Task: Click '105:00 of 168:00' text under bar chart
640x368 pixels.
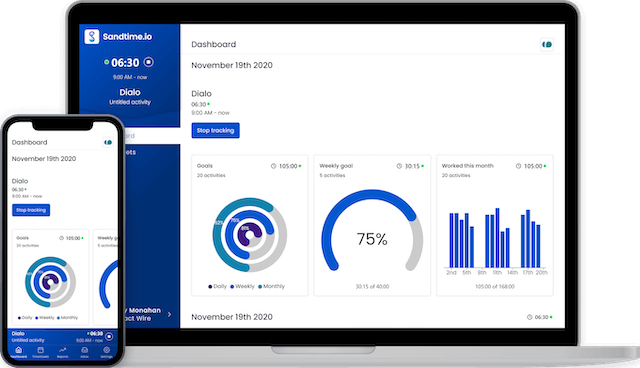Action: click(495, 286)
